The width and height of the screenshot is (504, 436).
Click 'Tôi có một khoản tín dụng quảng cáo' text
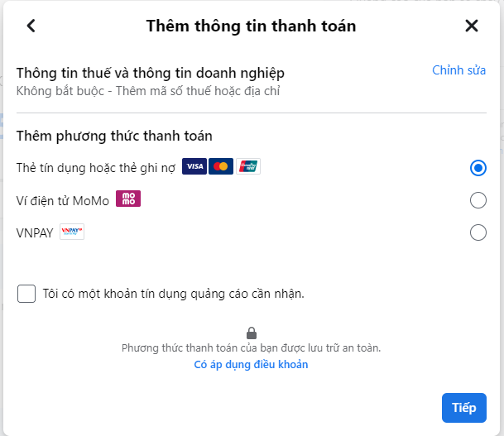pyautogui.click(x=173, y=294)
